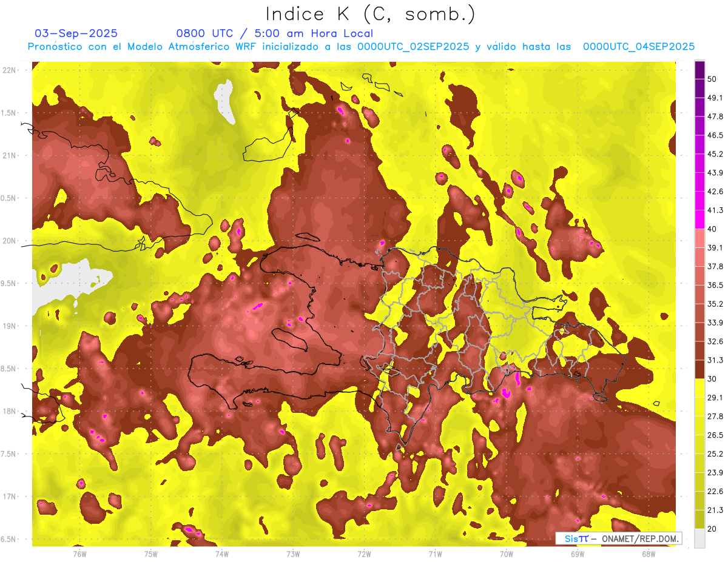
Task: Click the longitude axis label "72W"
Action: point(364,554)
